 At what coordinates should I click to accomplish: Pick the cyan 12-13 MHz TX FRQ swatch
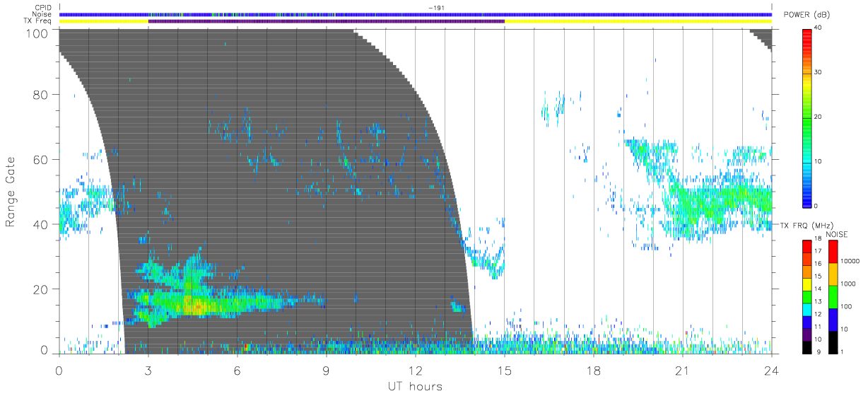click(x=807, y=309)
